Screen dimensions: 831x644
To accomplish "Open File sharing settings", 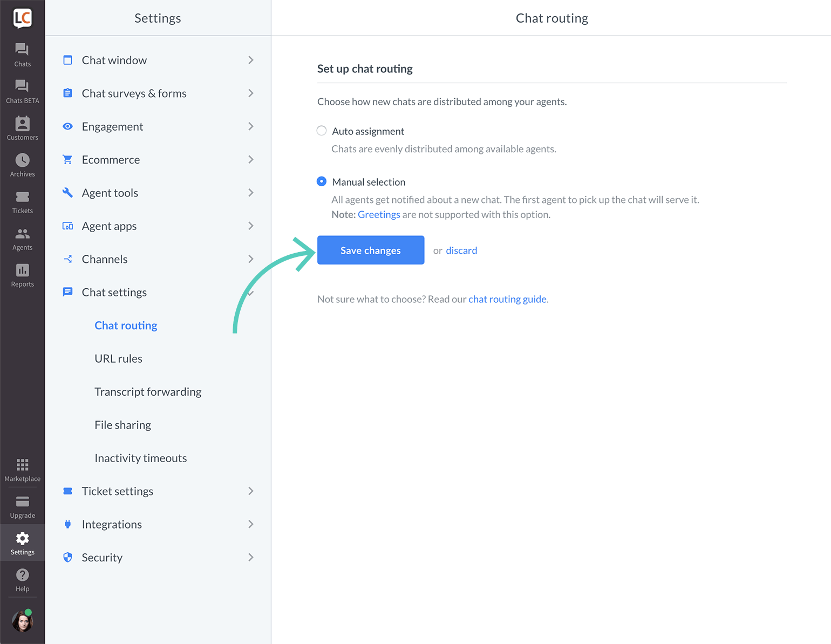I will tap(122, 425).
